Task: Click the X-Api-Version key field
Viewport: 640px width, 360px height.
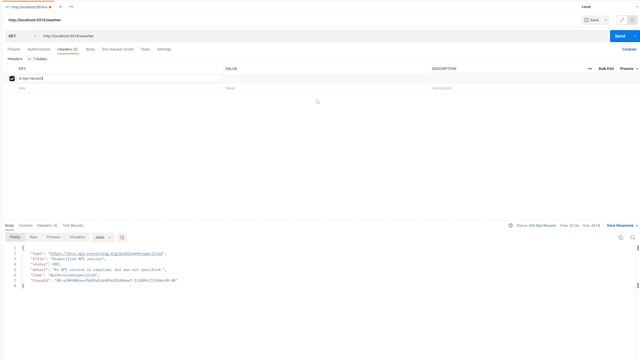Action: coord(120,78)
